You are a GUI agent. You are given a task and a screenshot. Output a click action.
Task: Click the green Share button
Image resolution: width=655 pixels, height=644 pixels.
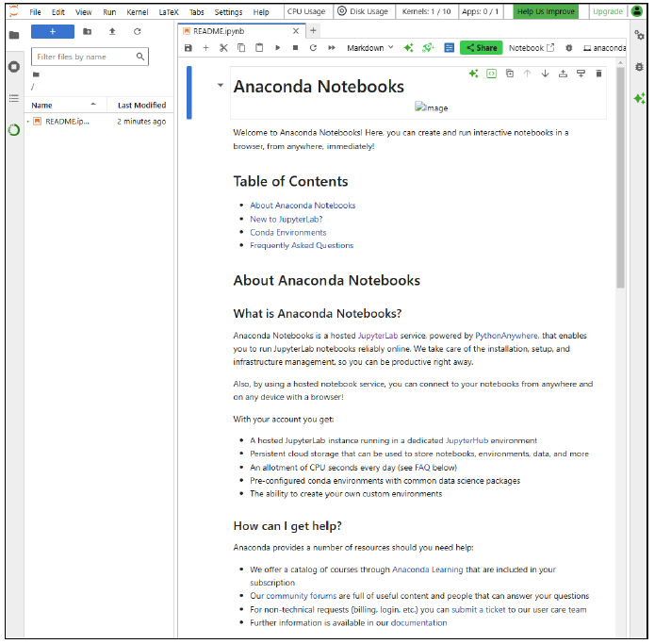(481, 48)
